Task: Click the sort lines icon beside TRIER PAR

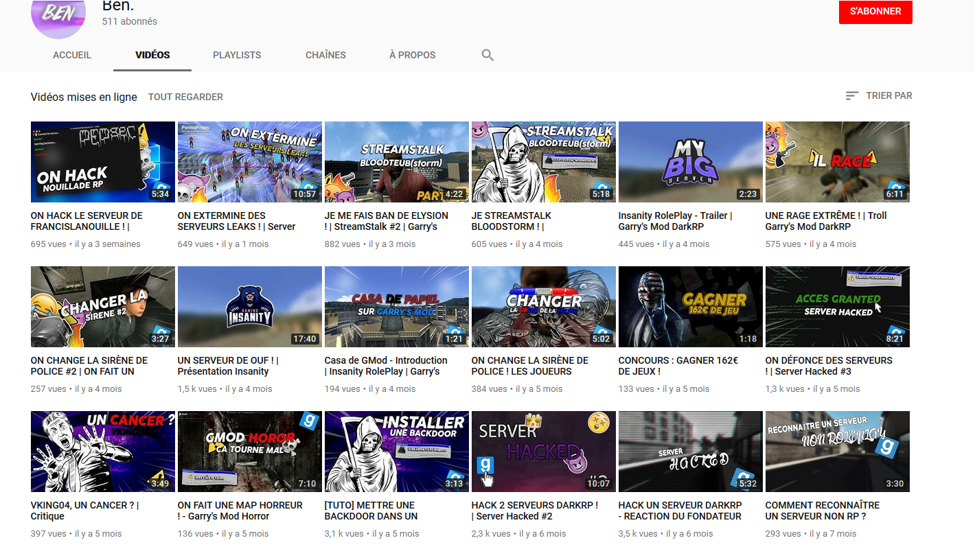Action: [x=852, y=96]
